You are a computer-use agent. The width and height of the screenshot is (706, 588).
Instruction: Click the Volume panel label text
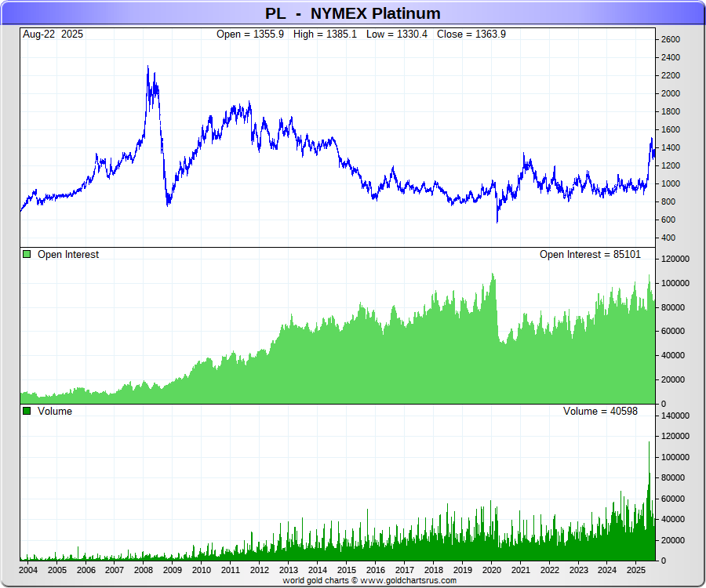click(x=55, y=412)
